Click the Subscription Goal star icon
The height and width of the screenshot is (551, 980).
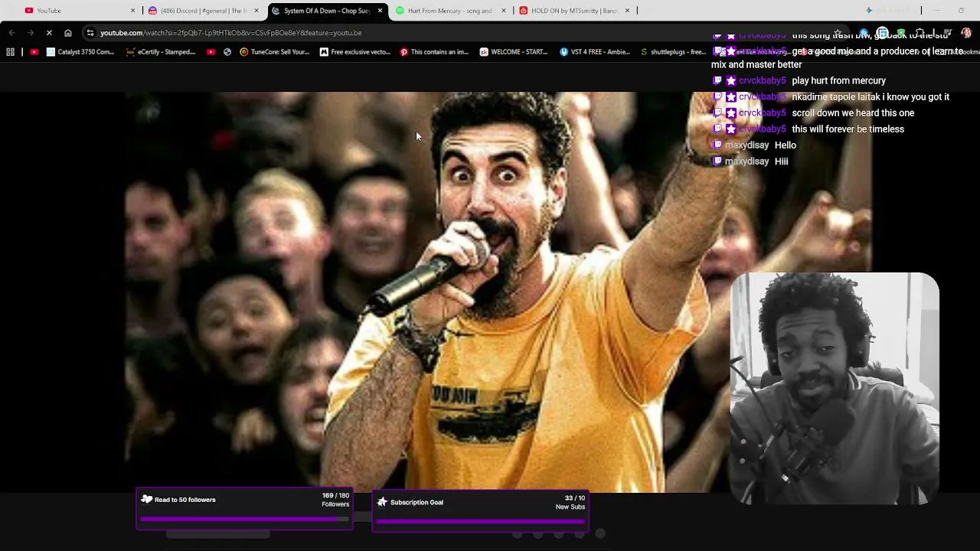(x=382, y=502)
